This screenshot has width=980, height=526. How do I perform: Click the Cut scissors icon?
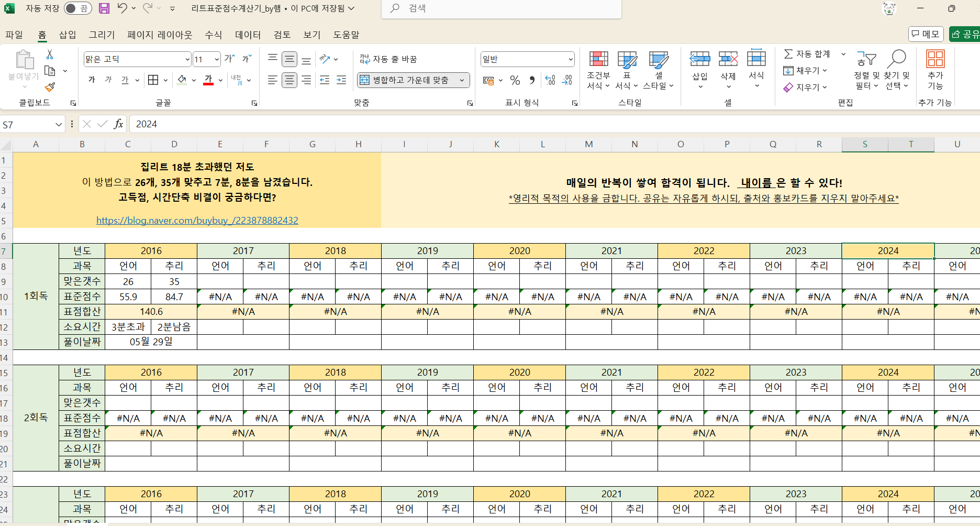50,54
